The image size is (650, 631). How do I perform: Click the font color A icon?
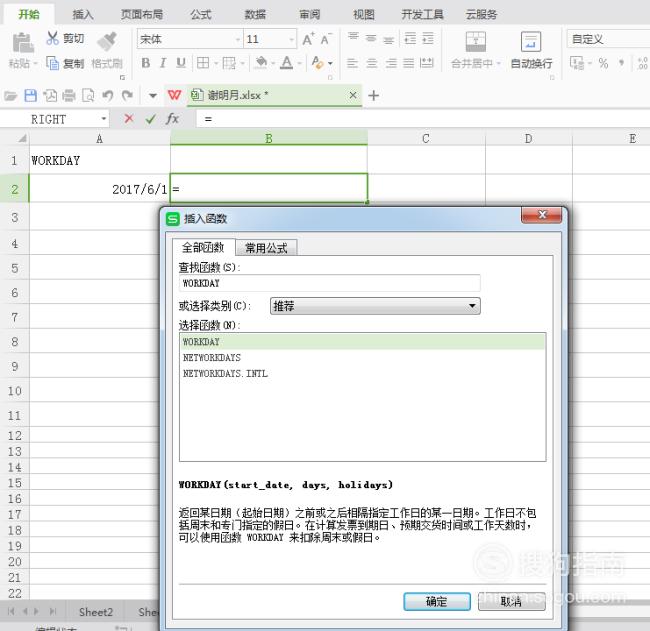coord(286,63)
